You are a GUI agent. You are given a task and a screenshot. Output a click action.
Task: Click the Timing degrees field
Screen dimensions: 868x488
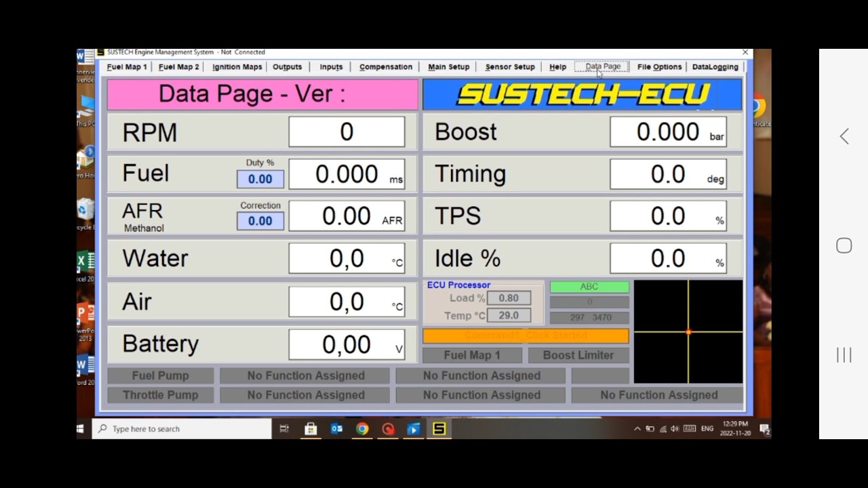coord(668,174)
